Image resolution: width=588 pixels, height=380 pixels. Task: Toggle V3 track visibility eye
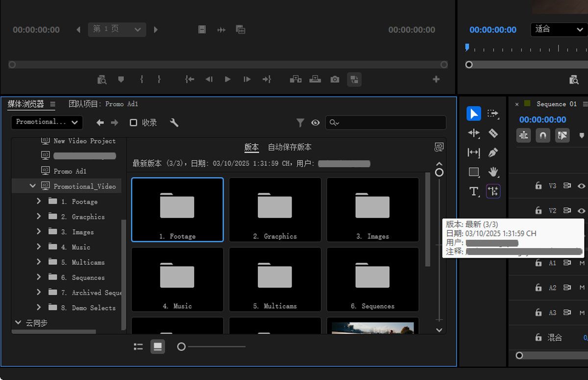[x=582, y=186]
